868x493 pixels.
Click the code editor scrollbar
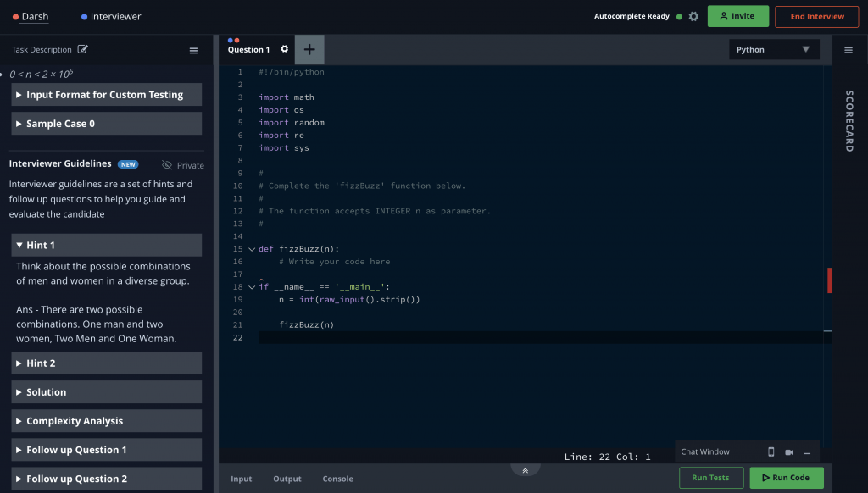828,280
